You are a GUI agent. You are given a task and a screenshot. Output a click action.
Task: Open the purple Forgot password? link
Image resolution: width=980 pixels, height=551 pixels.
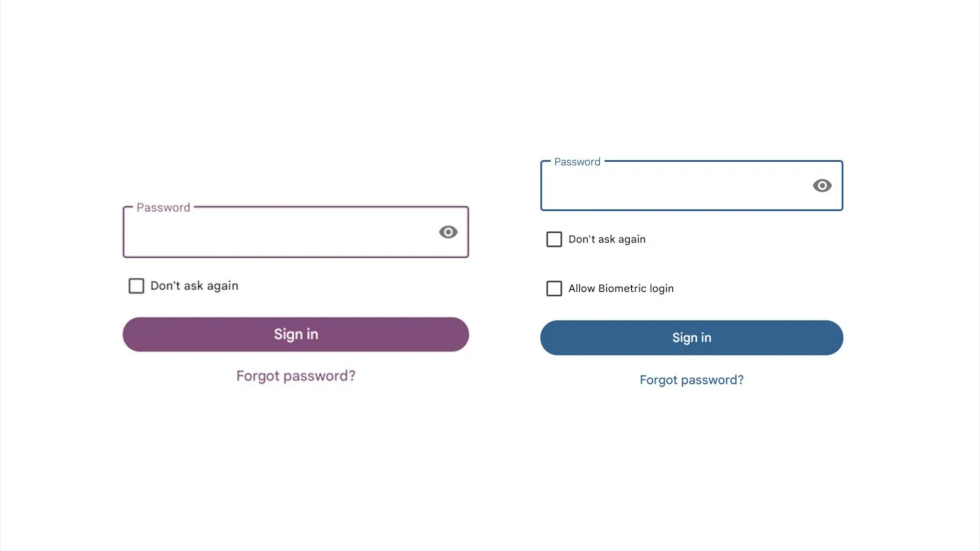pyautogui.click(x=296, y=376)
